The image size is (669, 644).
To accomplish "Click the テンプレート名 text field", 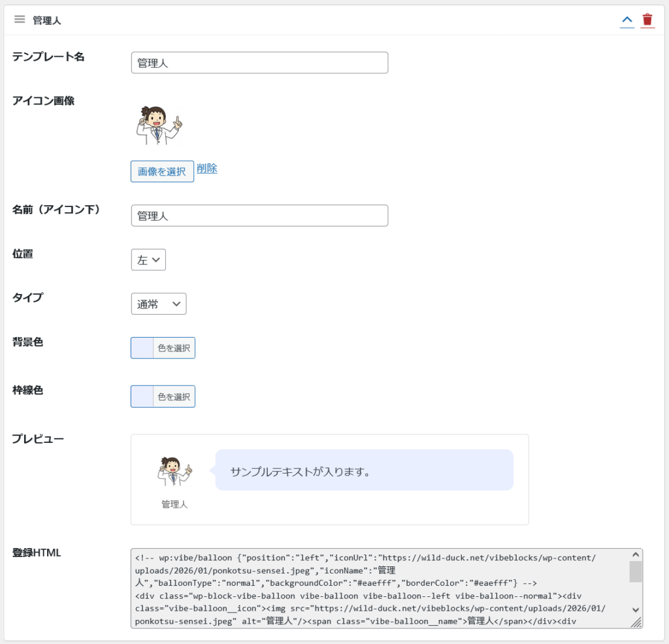I will pos(259,63).
